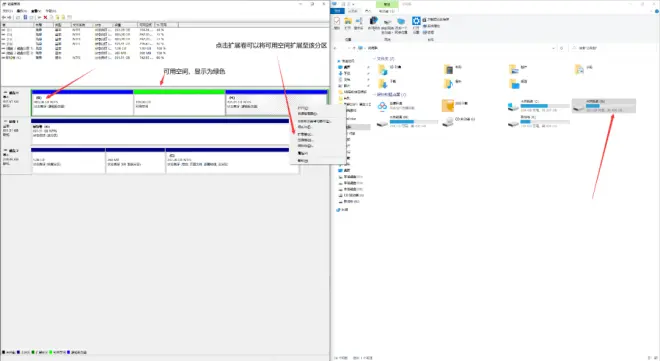
Task: Open the 3D Objects folder
Action: [390, 68]
